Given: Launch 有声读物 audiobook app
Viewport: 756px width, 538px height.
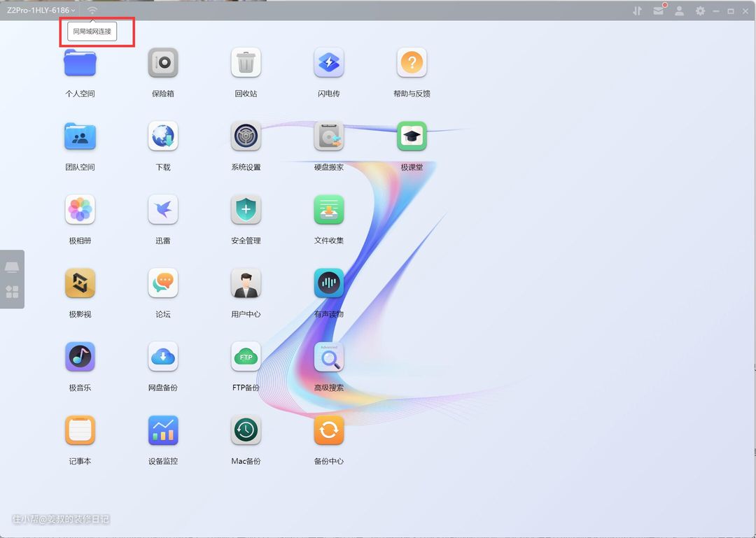Looking at the screenshot, I should pyautogui.click(x=329, y=283).
